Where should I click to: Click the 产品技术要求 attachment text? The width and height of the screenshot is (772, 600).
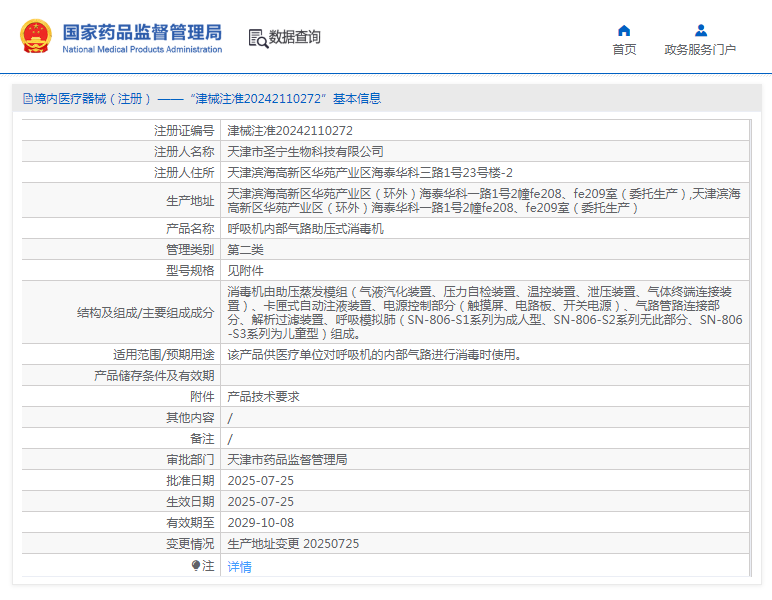point(263,397)
